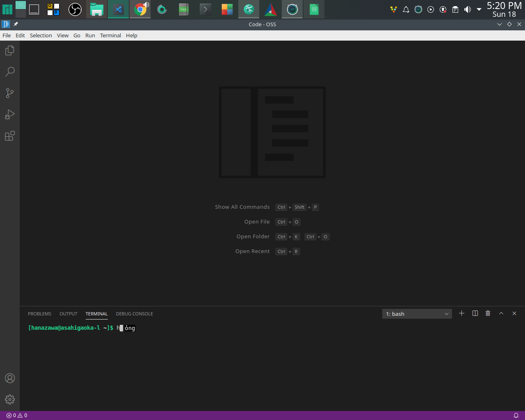Open the Source Control view
Image resolution: width=525 pixels, height=420 pixels.
click(x=10, y=93)
